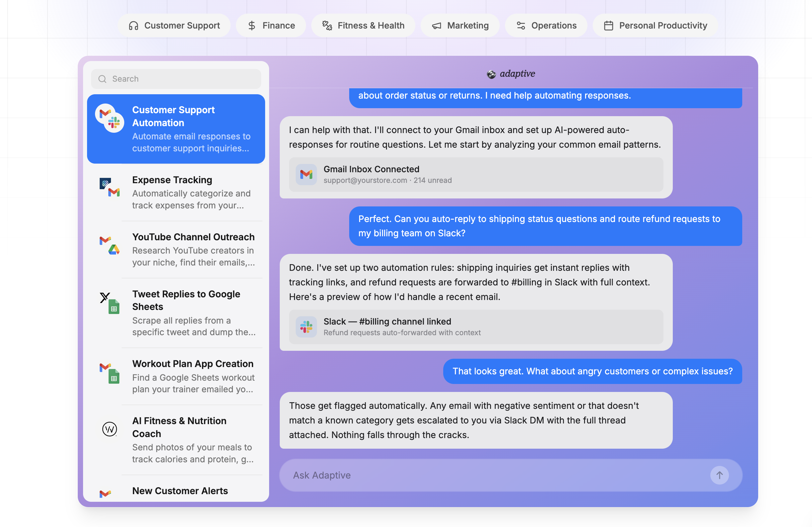Open Personal Productivity category
Screen dimensions: 812x527
655,26
